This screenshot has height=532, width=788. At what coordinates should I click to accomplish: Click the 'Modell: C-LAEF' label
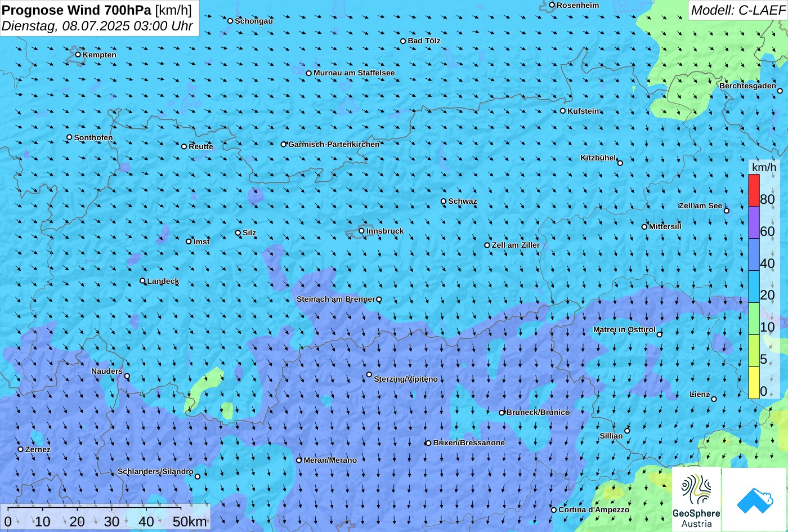[737, 10]
